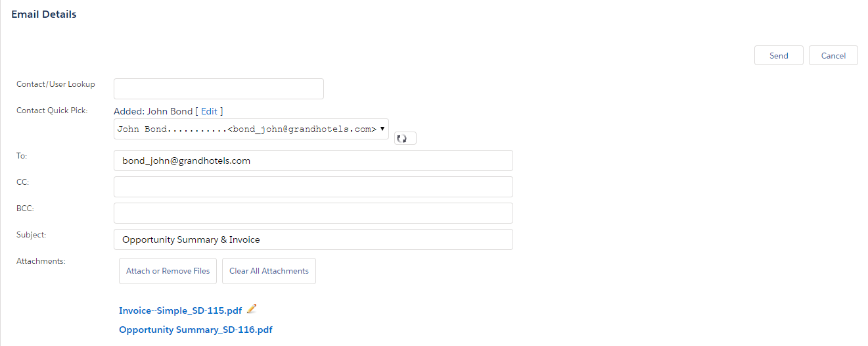Open Invoice--Simple_SD-115.pdf attachment
This screenshot has width=868, height=346.
[x=180, y=310]
